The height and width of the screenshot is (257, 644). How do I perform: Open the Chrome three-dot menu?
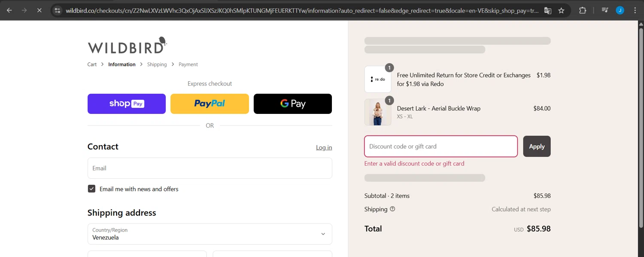(x=635, y=10)
